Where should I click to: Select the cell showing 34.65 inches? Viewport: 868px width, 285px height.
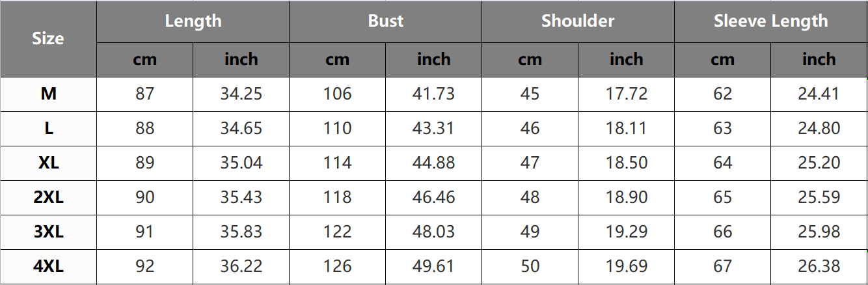(x=241, y=128)
